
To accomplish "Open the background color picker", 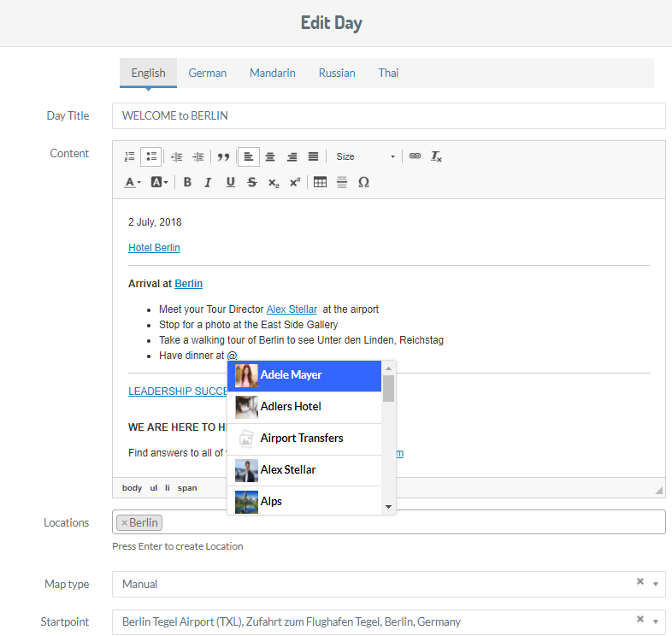I will 159,183.
